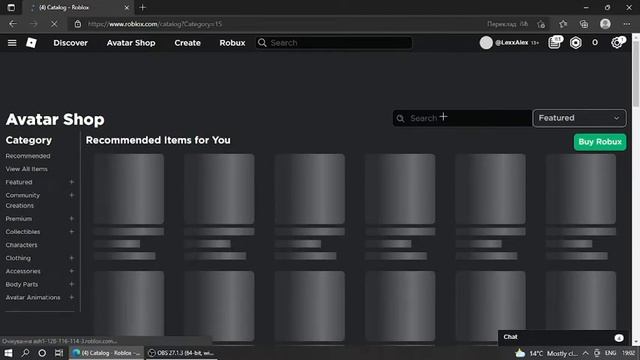640x360 pixels.
Task: Open Edge settings and more menu
Action: pos(627,24)
